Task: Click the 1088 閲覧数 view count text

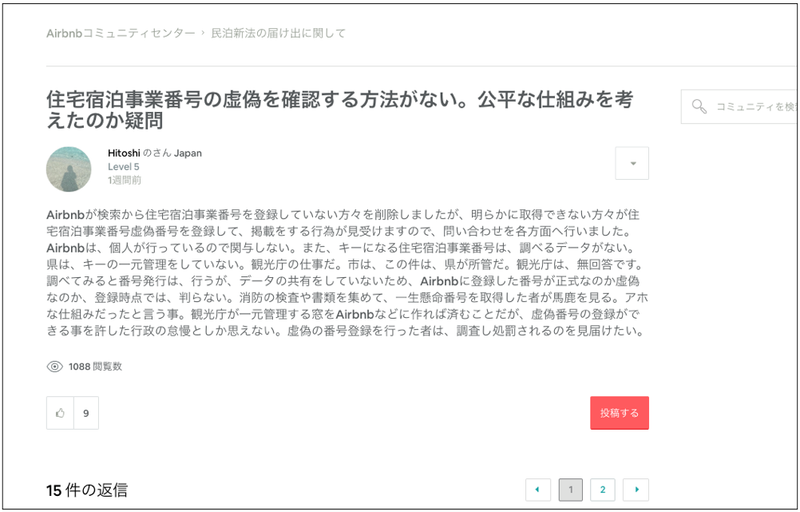Action: tap(95, 367)
